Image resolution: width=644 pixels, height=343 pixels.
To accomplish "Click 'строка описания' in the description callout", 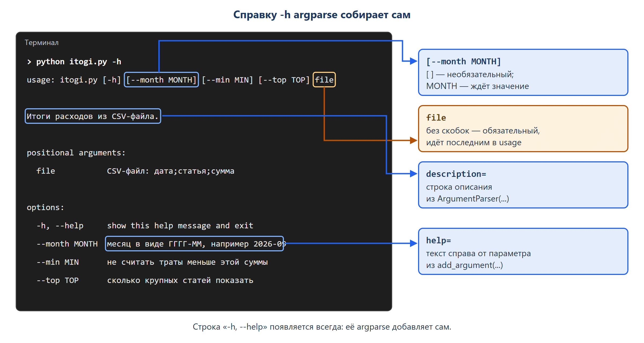I will click(459, 187).
